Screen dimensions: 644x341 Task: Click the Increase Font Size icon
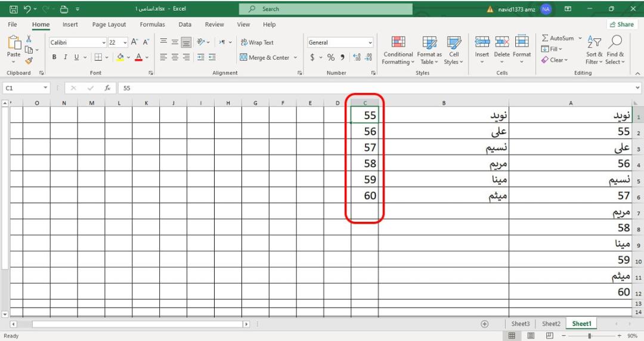coord(134,42)
